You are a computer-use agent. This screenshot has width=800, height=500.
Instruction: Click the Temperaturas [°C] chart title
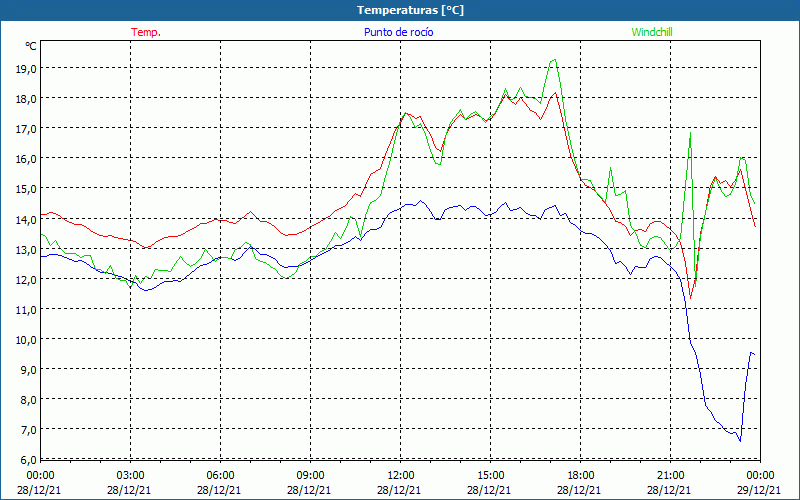pos(410,10)
